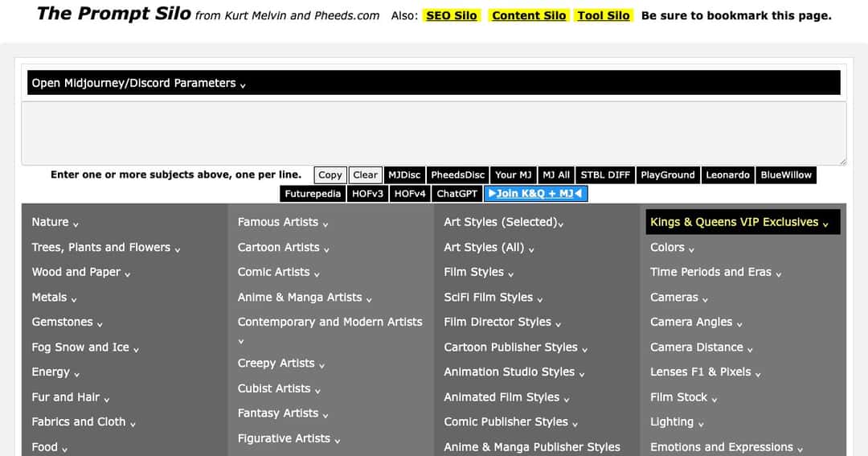Open the ChatGPT button
The width and height of the screenshot is (868, 456).
[457, 194]
